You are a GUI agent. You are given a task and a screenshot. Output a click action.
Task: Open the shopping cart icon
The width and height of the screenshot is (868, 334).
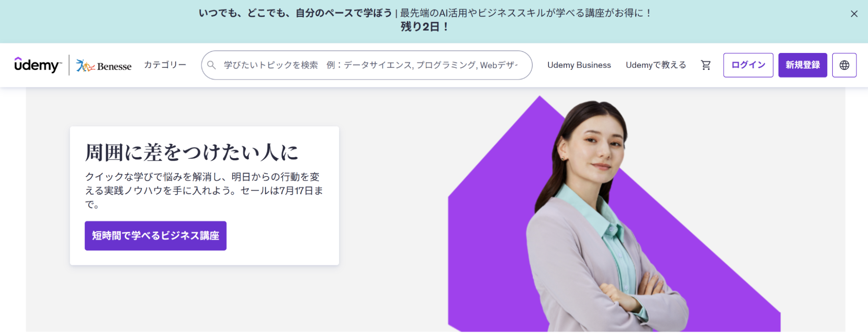pos(706,65)
